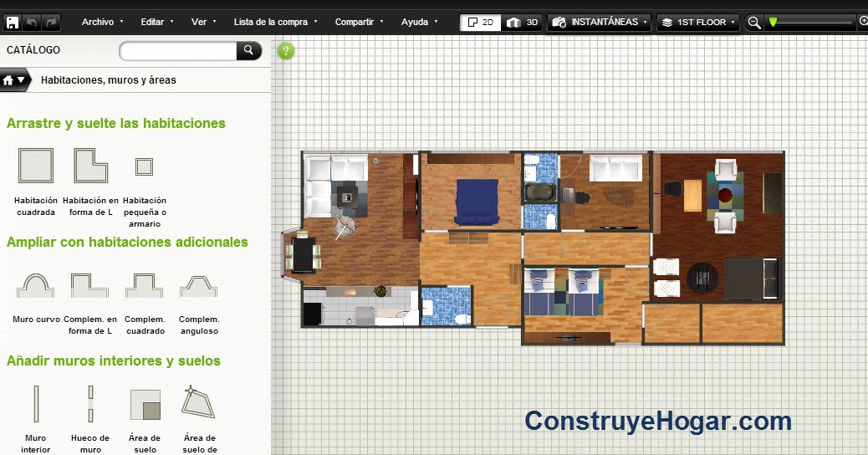Switch to 3D view mode
Viewport: 868px width, 455px height.
click(x=522, y=22)
